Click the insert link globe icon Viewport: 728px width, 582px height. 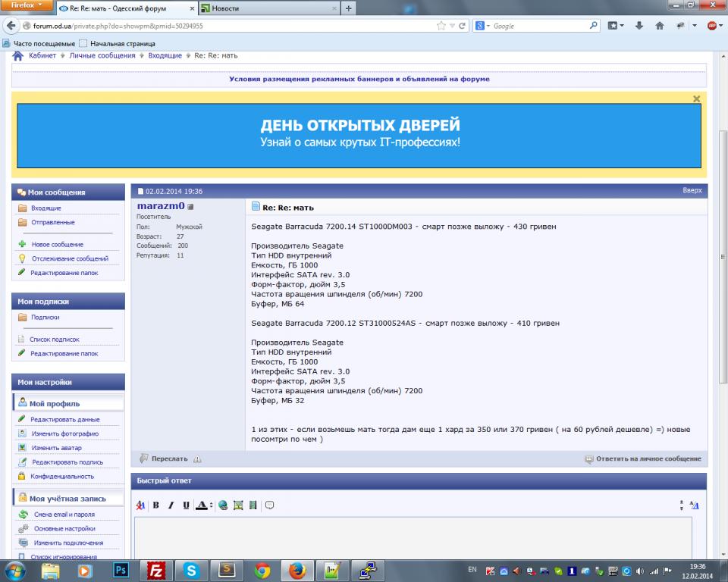point(223,505)
